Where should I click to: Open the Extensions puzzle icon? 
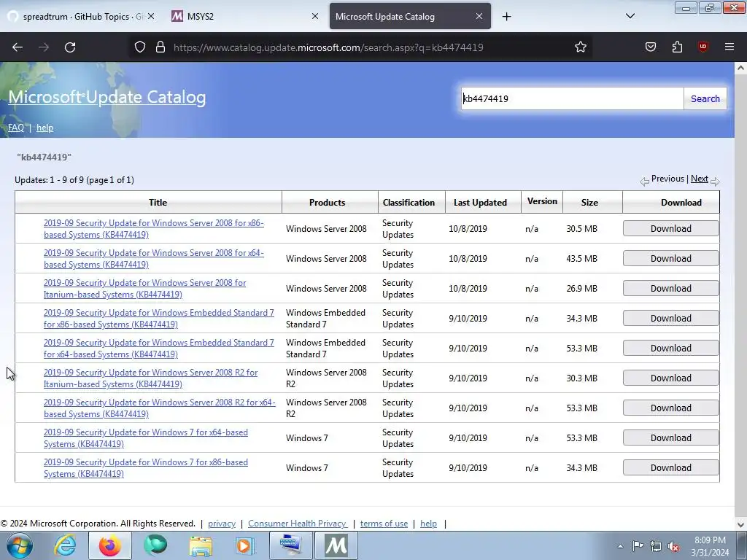(677, 47)
